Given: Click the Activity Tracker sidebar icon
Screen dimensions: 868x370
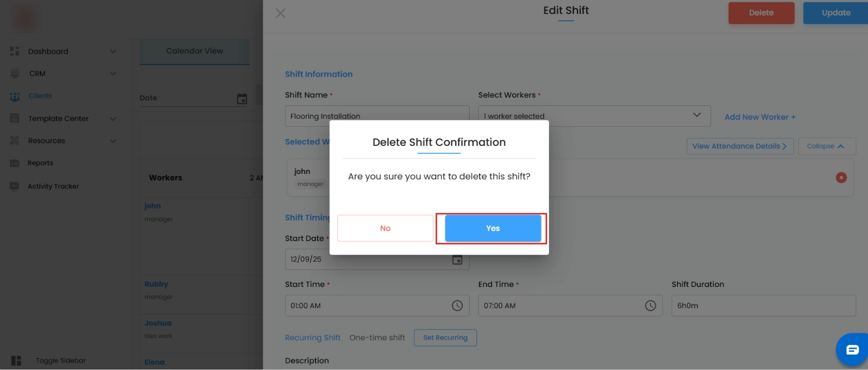Looking at the screenshot, I should click(15, 186).
